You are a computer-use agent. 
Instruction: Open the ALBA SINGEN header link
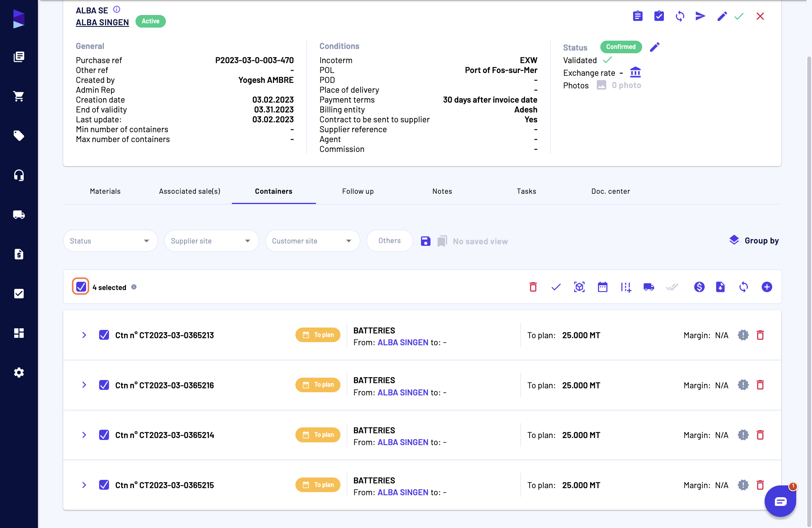pos(102,22)
